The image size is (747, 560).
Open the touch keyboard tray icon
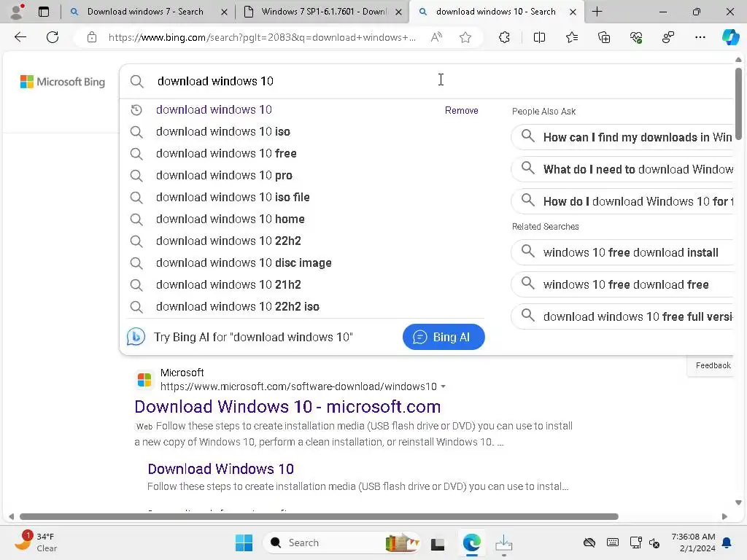pyautogui.click(x=613, y=542)
